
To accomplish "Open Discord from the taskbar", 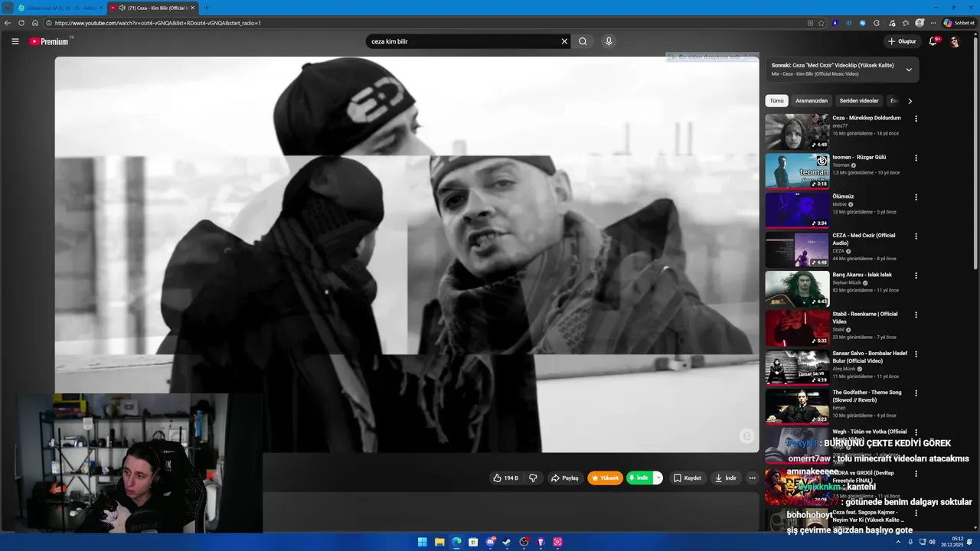I will pos(490,542).
